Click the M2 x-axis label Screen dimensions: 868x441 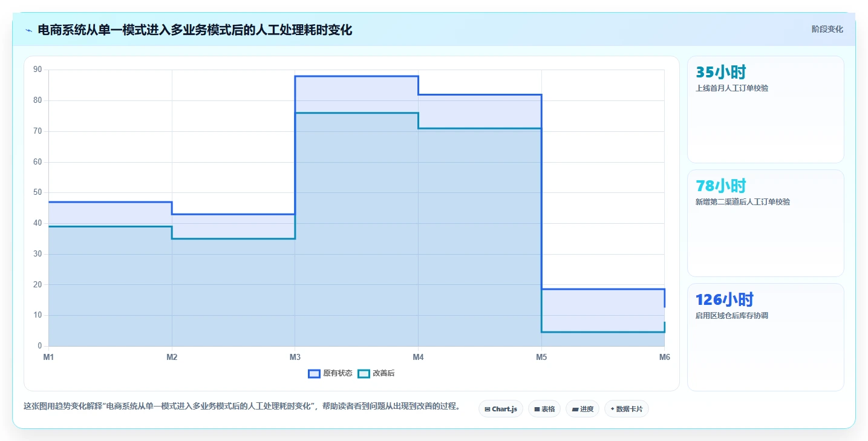[172, 357]
